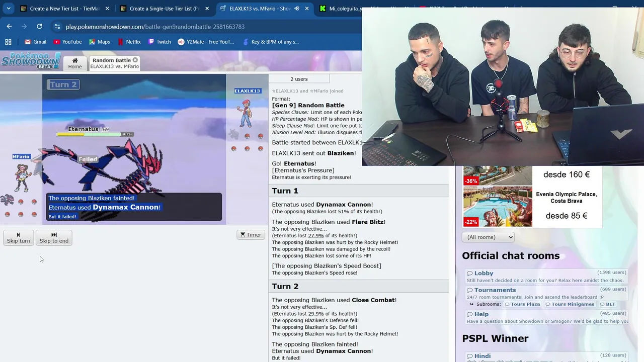Screen dimensions: 644x362
Task: Open the battle Timer button
Action: coord(251,235)
